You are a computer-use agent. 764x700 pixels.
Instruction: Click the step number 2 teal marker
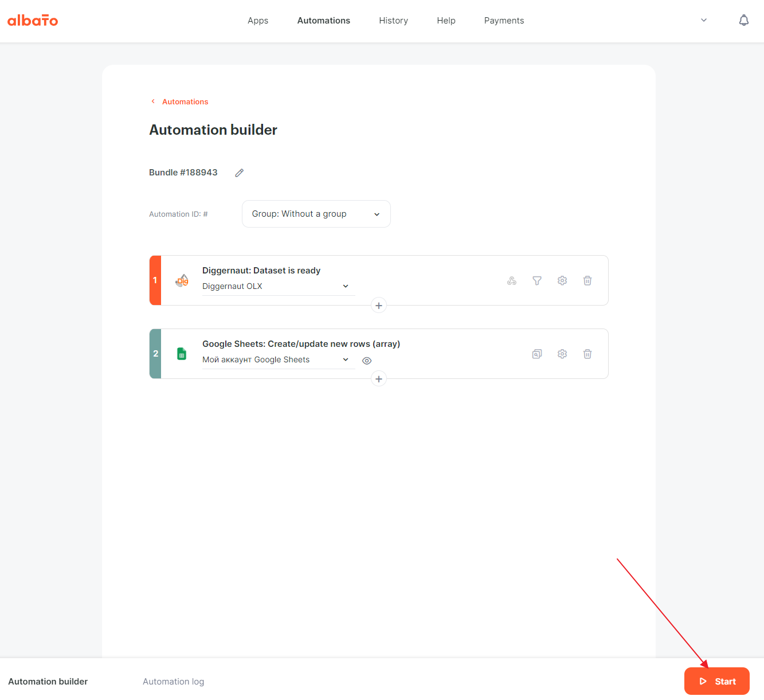(x=155, y=354)
